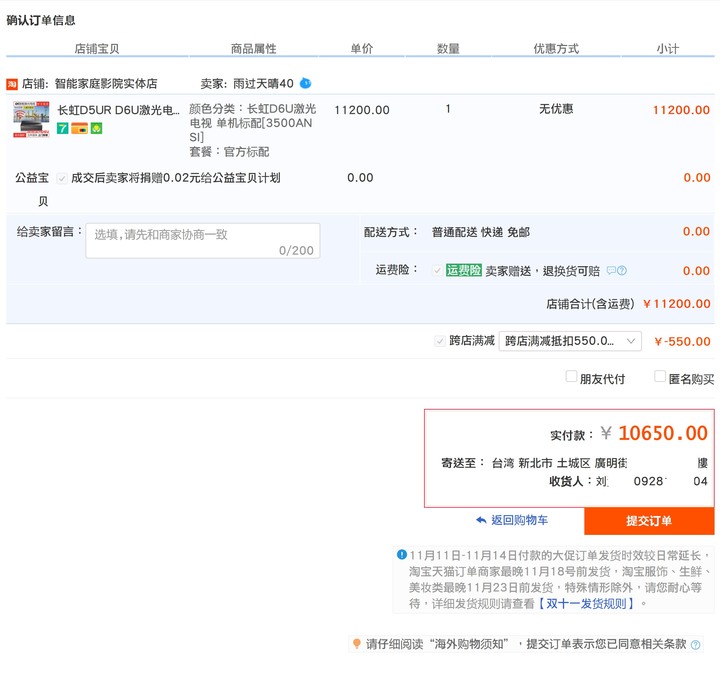
Task: Expand the 跨店满减抵扣550 dropdown
Action: tap(570, 341)
